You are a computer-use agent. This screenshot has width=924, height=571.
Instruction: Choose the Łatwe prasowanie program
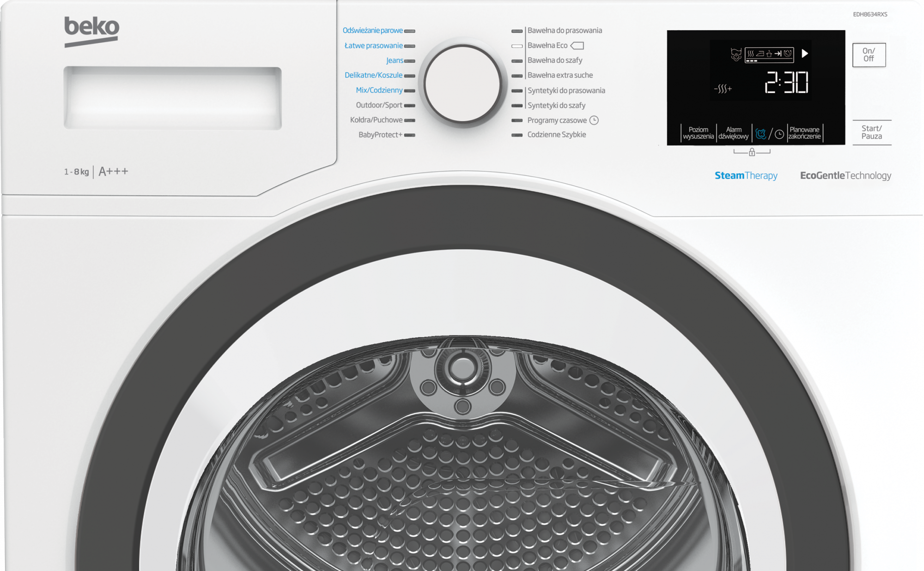click(373, 45)
